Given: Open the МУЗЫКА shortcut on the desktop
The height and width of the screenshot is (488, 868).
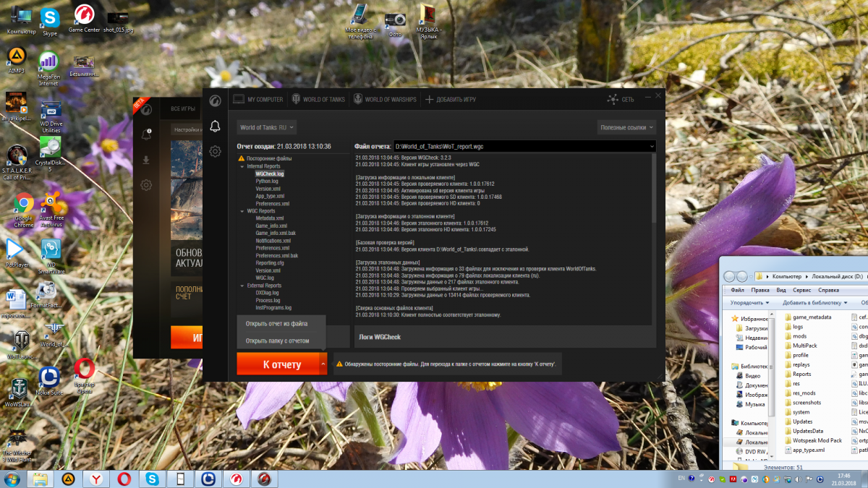Looking at the screenshot, I should (x=428, y=22).
